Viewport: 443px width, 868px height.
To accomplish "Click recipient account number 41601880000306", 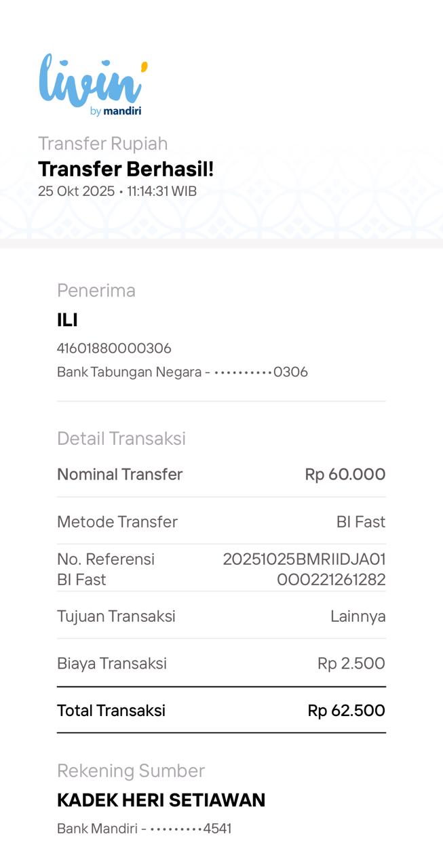I will (114, 349).
